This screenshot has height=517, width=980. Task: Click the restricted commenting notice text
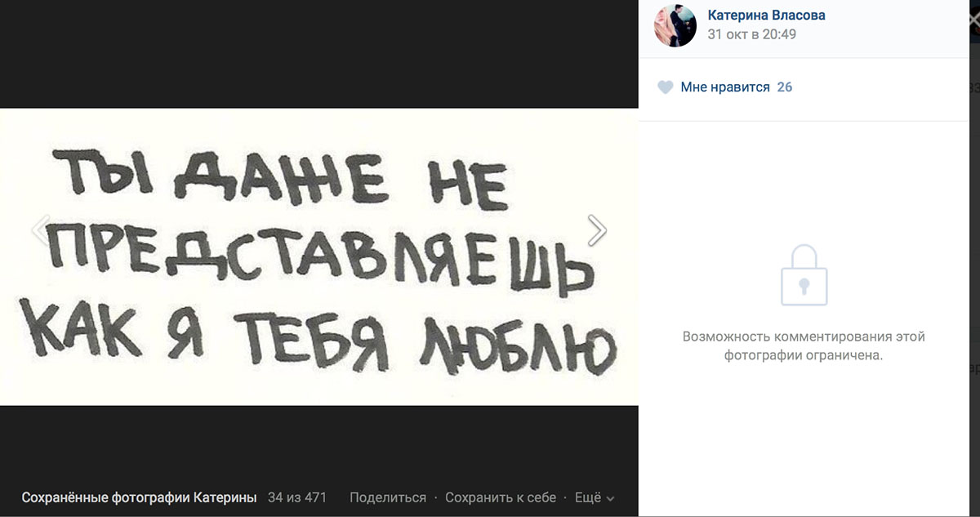tap(804, 346)
